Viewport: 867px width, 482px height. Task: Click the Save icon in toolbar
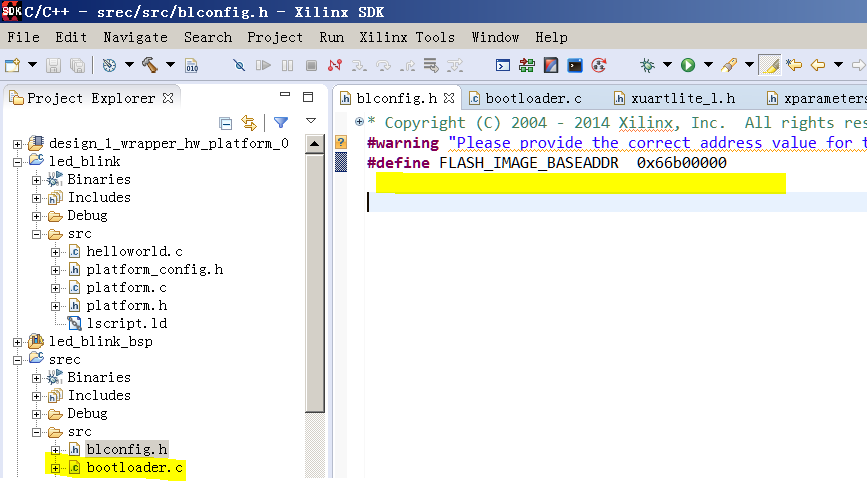(x=53, y=65)
